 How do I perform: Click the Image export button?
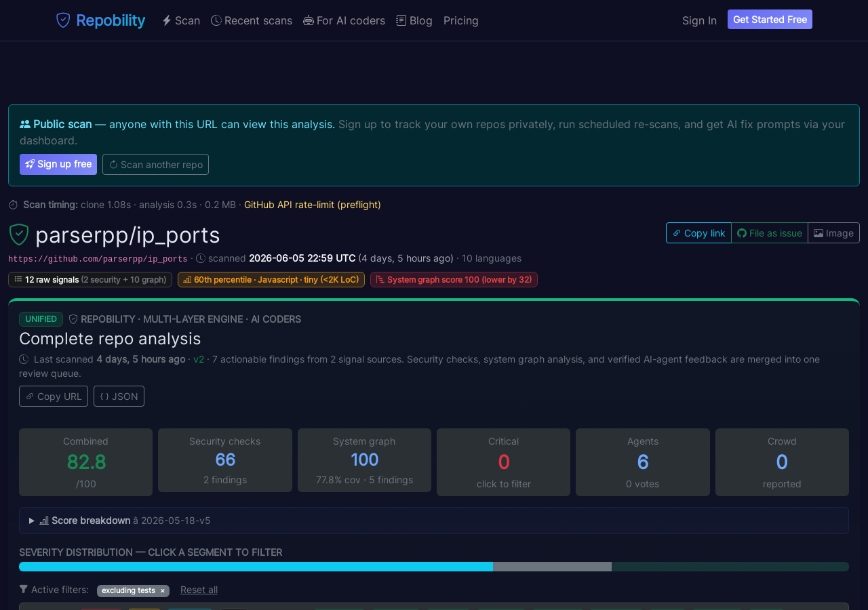[833, 232]
